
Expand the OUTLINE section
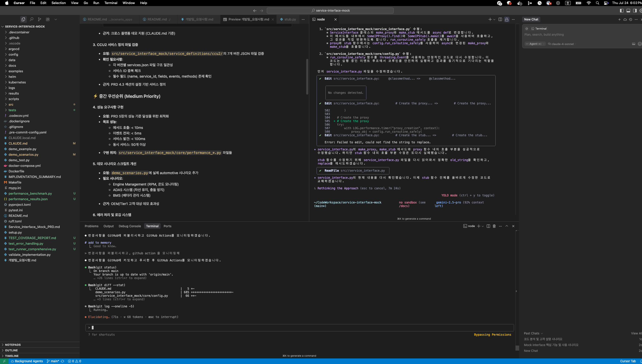click(11, 350)
